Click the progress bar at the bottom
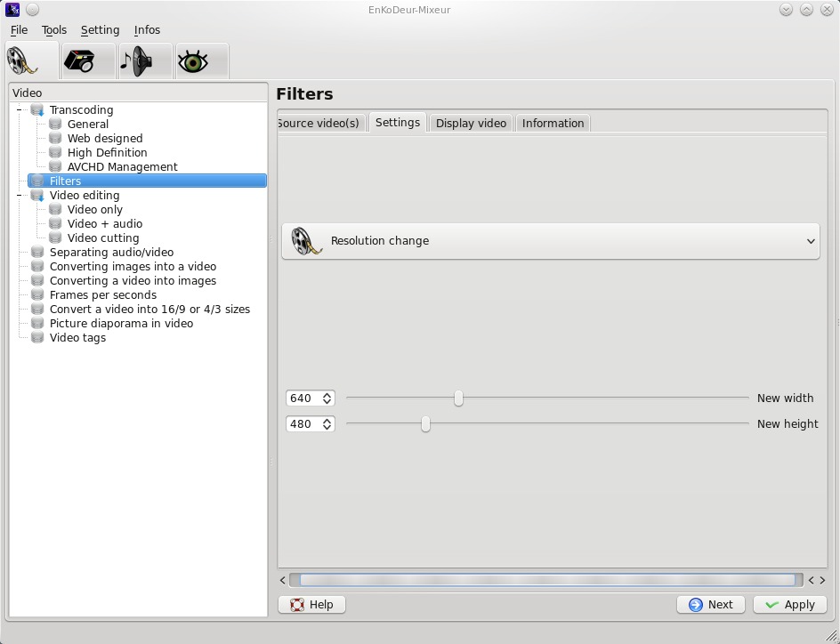The width and height of the screenshot is (840, 644). point(546,580)
